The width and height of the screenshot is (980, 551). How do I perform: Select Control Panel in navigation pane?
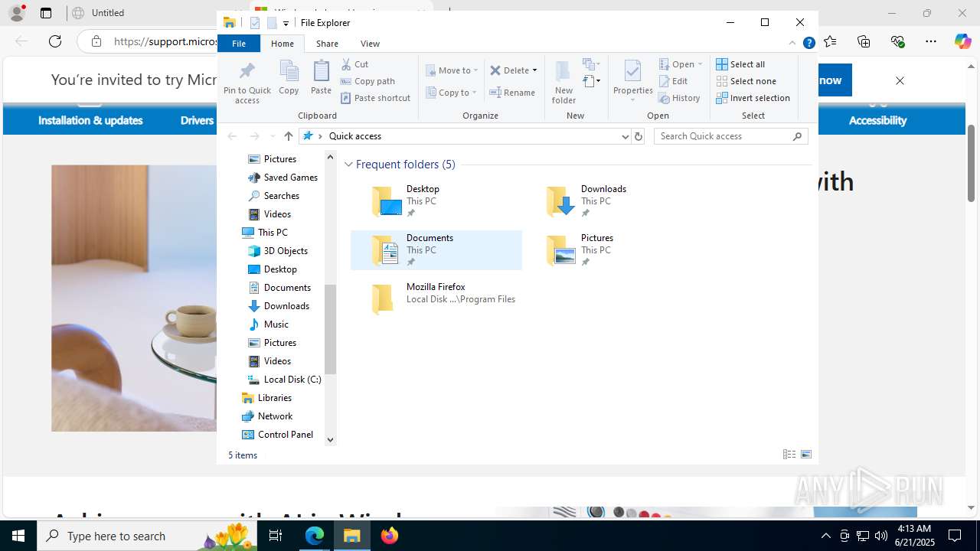point(285,435)
